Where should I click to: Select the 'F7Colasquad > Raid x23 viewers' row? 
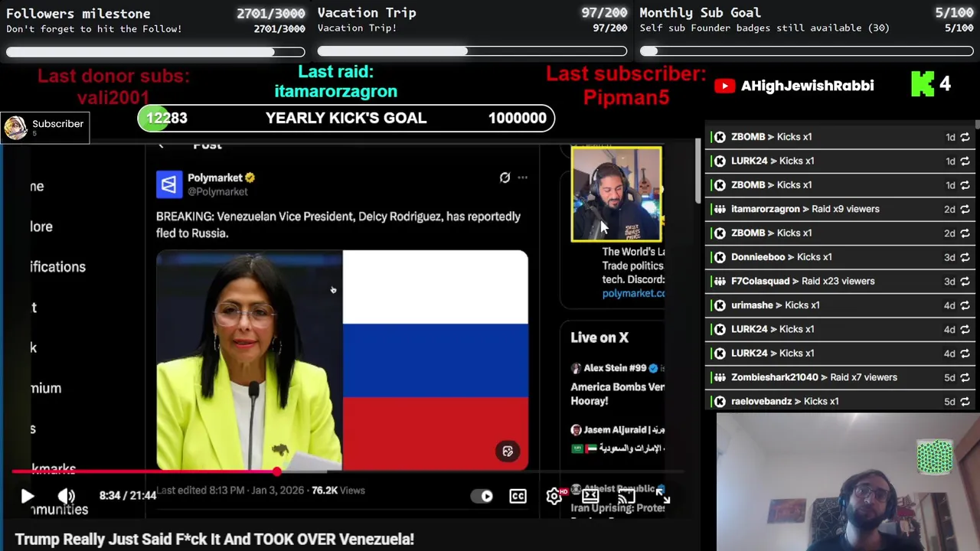(840, 281)
